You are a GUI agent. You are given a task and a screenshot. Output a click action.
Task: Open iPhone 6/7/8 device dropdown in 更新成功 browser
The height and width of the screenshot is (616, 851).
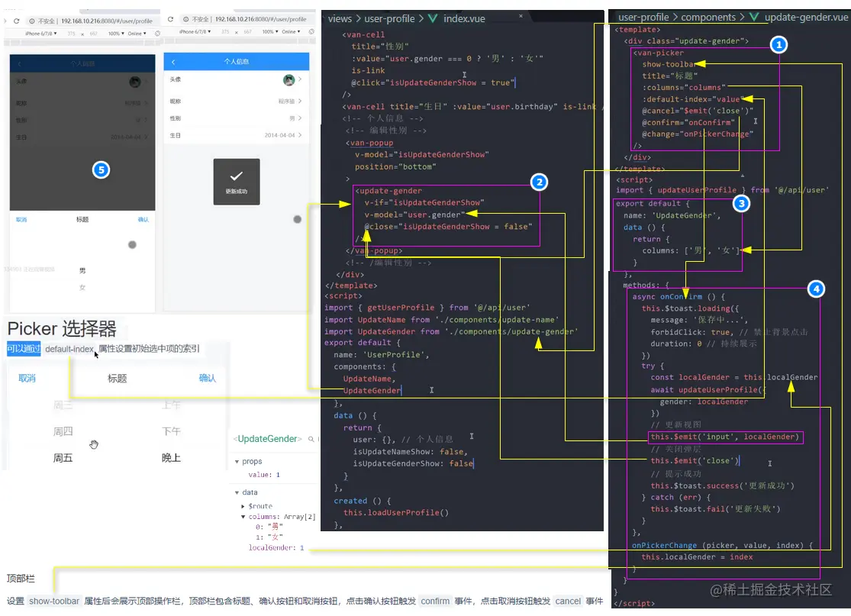coord(195,31)
